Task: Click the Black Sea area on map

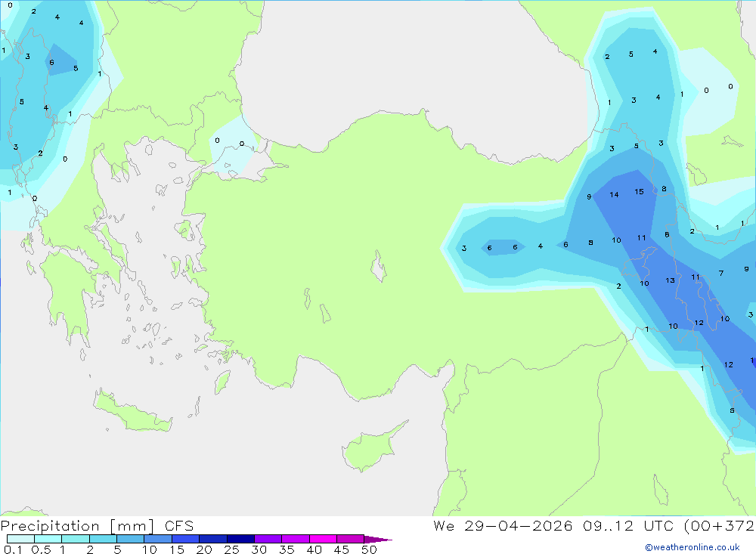Action: [x=414, y=73]
